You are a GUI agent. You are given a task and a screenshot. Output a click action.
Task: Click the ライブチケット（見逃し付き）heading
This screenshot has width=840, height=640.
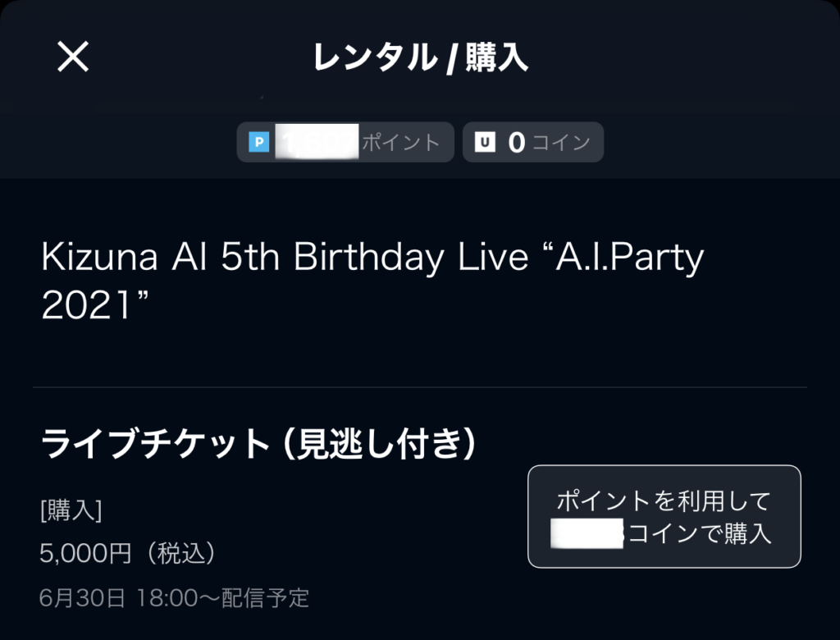pos(258,444)
